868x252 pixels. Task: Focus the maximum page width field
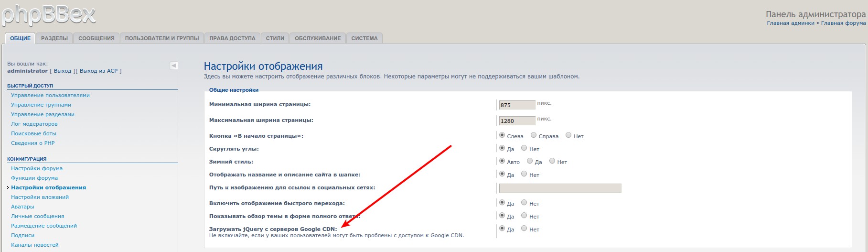517,121
